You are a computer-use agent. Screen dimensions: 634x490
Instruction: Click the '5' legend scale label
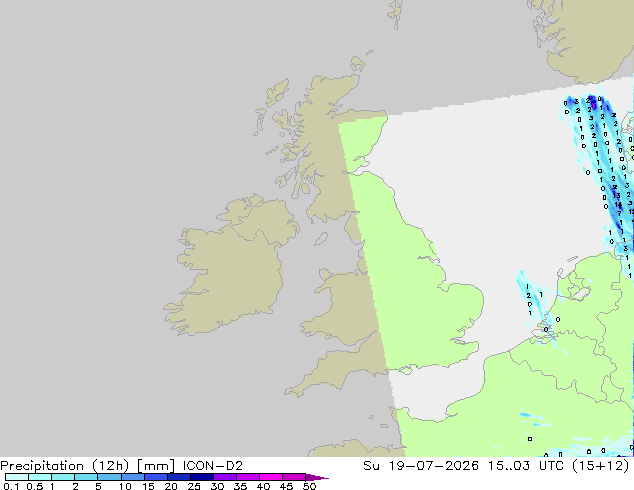[98, 486]
